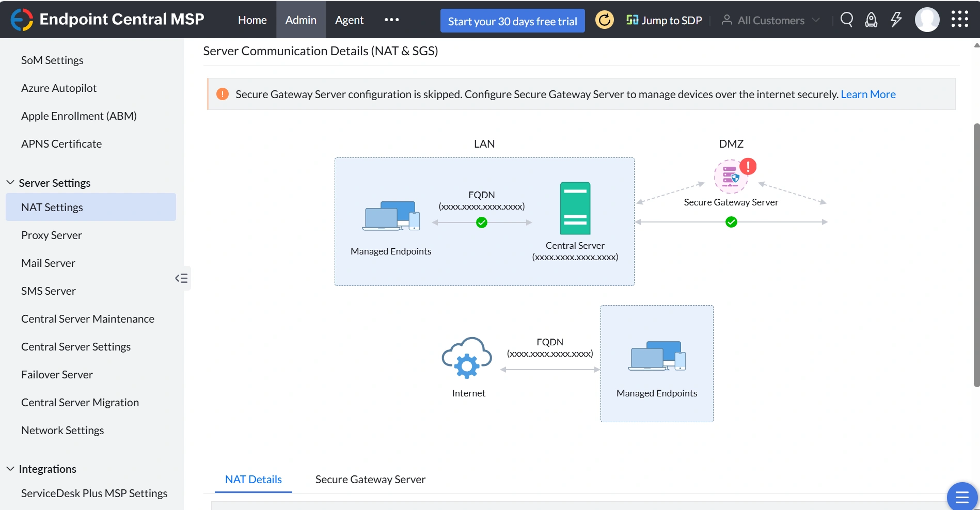Open Proxy Server settings
The width and height of the screenshot is (980, 510).
point(52,235)
